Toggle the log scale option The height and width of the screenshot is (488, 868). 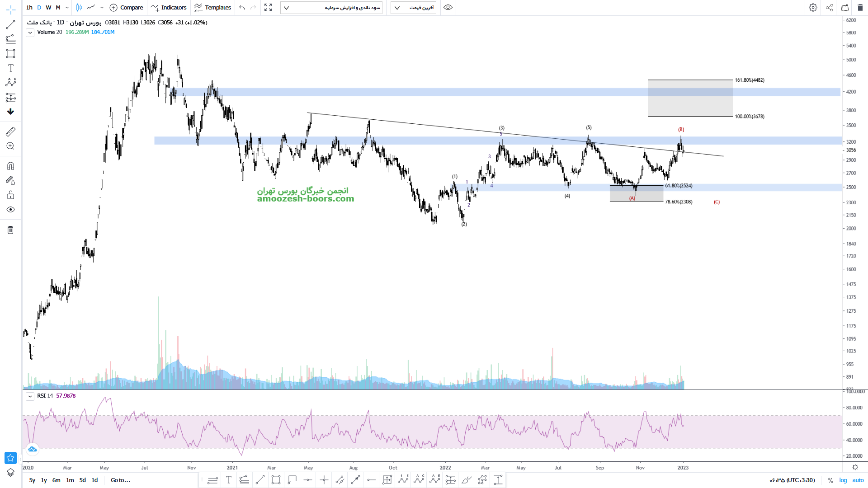(x=843, y=480)
